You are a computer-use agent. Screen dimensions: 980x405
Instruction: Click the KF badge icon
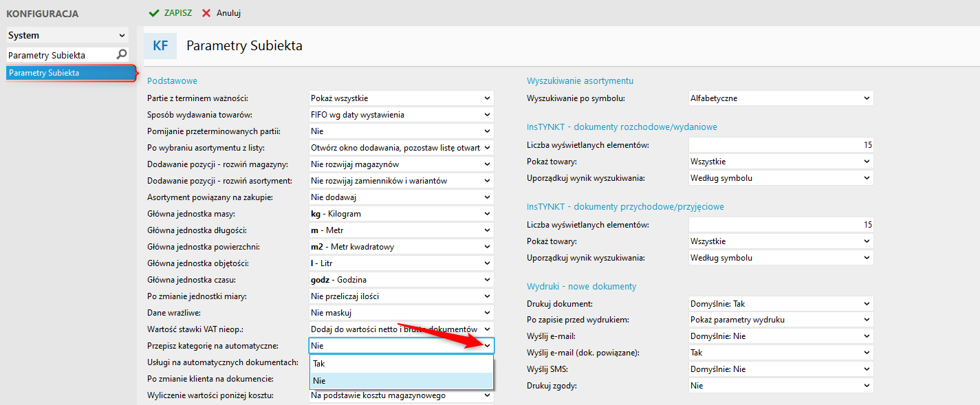[x=160, y=46]
